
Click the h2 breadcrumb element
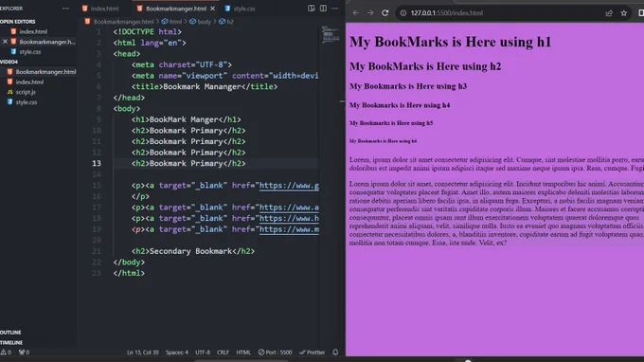click(226, 22)
